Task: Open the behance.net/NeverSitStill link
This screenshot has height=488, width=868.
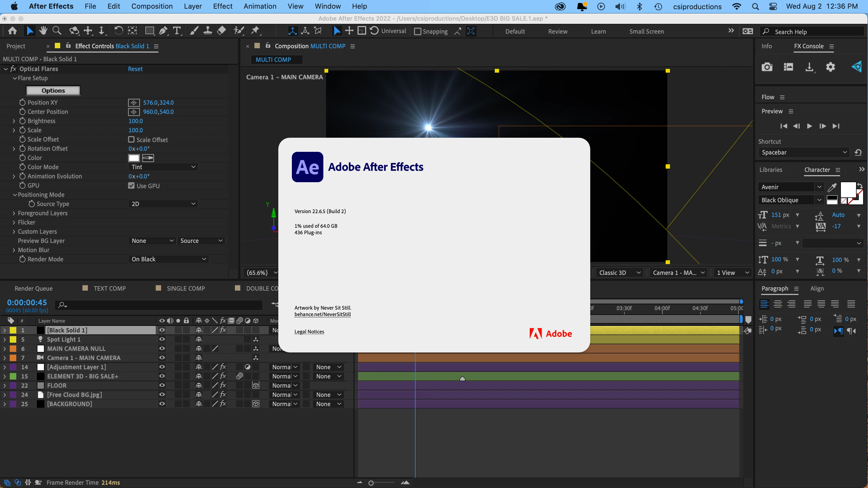Action: click(323, 314)
